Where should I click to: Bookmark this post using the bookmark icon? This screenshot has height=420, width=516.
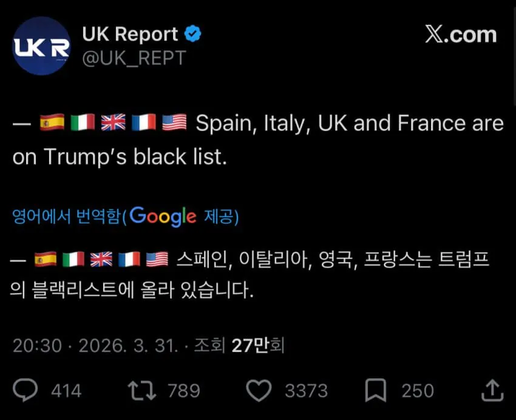coord(376,390)
